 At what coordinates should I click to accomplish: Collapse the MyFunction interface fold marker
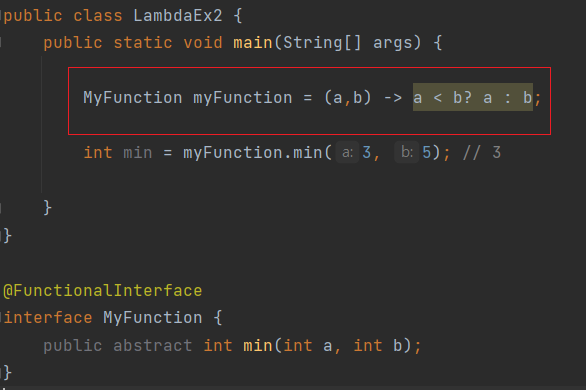tap(1, 318)
